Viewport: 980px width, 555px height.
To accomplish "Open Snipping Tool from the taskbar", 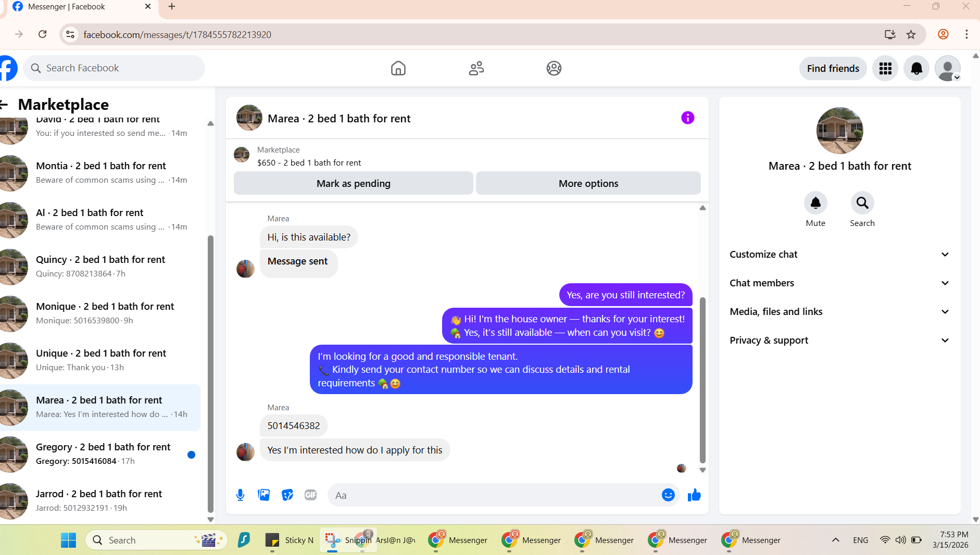I will tap(348, 540).
